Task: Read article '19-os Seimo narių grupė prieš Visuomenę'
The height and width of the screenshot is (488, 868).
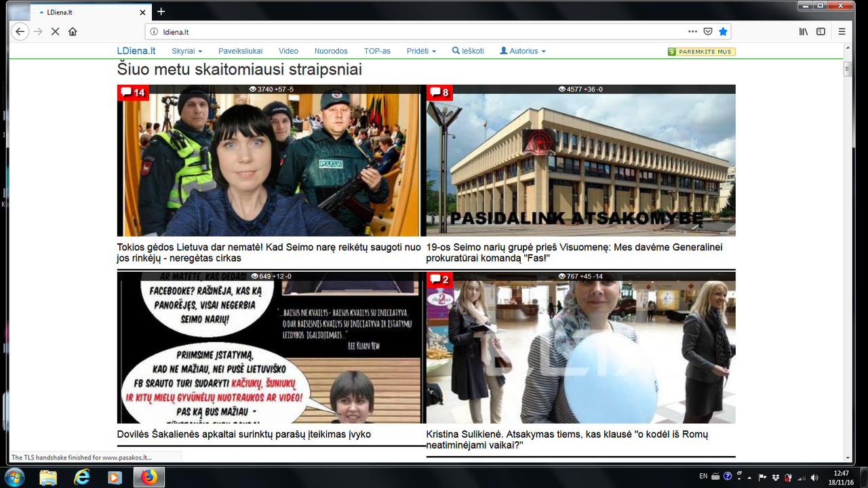Action: [x=574, y=253]
